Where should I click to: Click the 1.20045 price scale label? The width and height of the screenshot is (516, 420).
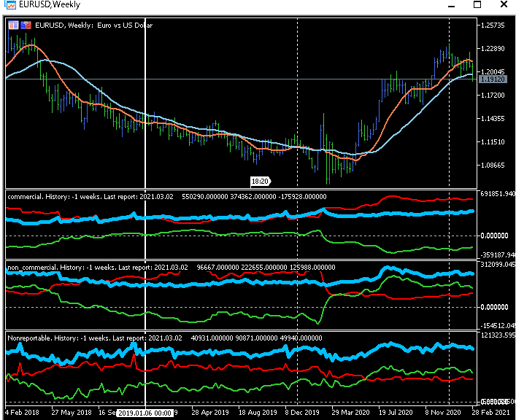pyautogui.click(x=493, y=72)
